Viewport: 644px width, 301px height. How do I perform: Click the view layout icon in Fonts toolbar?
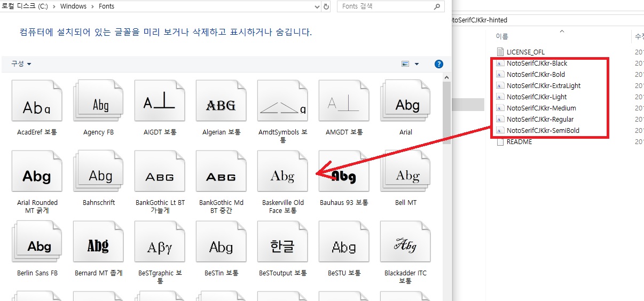pyautogui.click(x=405, y=64)
